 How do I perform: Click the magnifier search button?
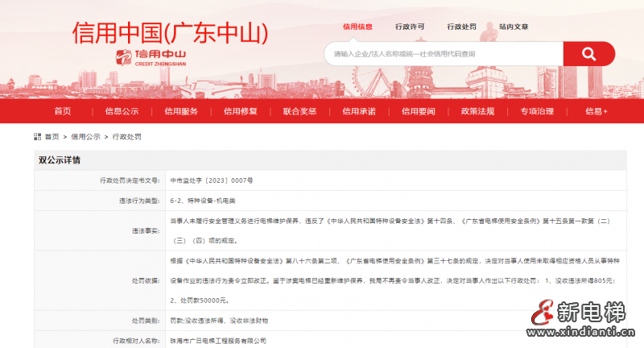pos(588,54)
